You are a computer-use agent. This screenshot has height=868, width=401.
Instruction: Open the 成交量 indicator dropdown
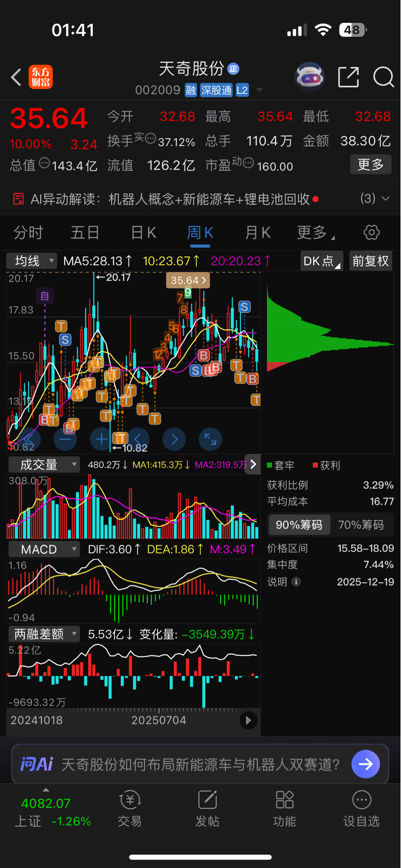44,464
